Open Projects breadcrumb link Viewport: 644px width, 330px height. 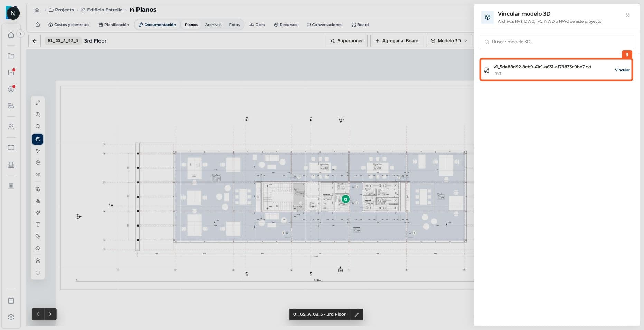61,10
